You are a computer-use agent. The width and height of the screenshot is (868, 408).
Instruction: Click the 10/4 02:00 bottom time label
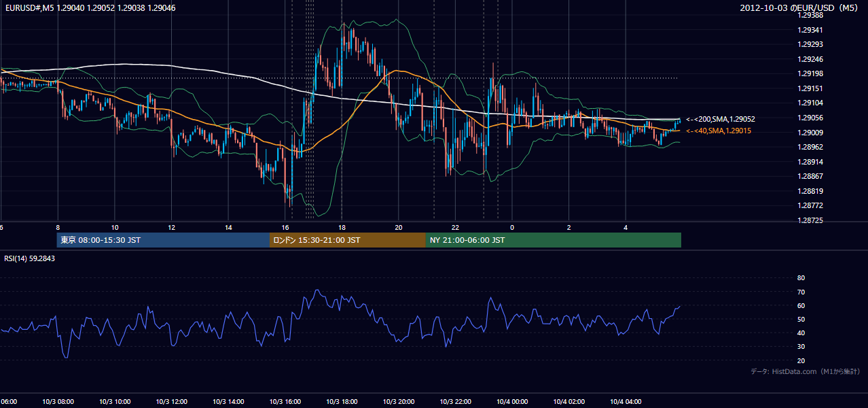[x=569, y=402]
